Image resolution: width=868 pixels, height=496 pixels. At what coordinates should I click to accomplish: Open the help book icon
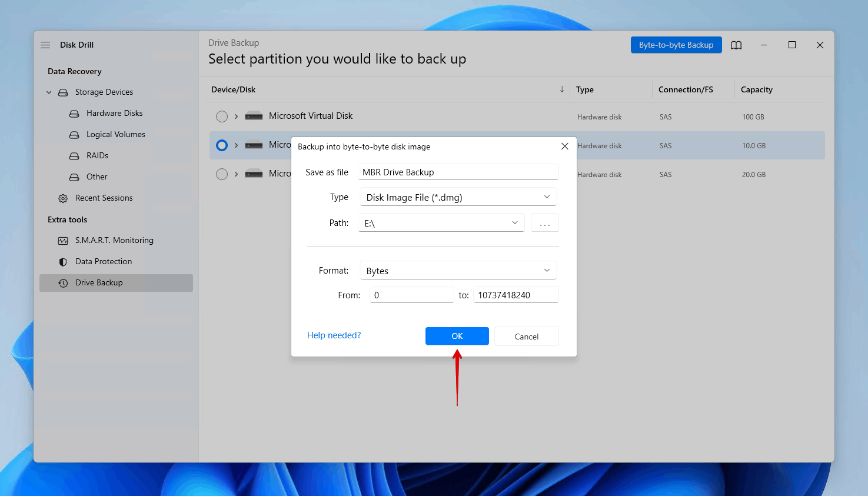736,45
